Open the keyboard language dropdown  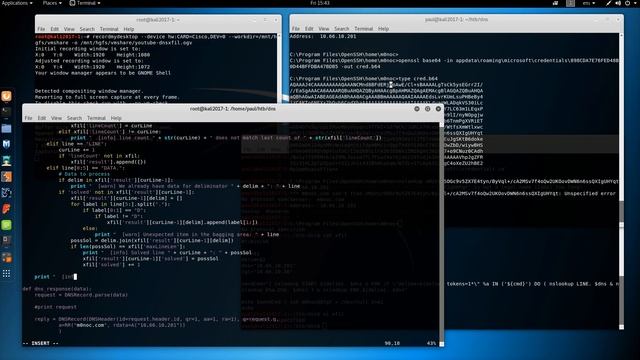tap(588, 3)
